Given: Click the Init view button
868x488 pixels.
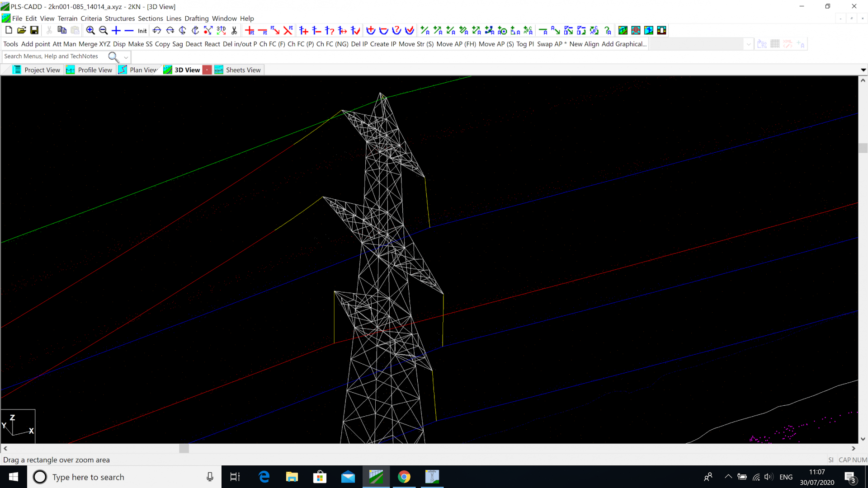Looking at the screenshot, I should 142,31.
